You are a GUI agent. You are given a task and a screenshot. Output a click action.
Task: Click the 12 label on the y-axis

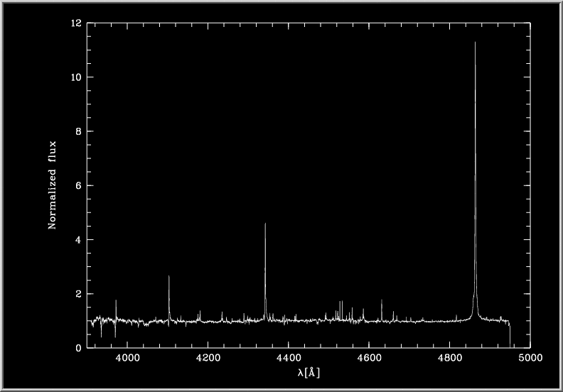(76, 23)
